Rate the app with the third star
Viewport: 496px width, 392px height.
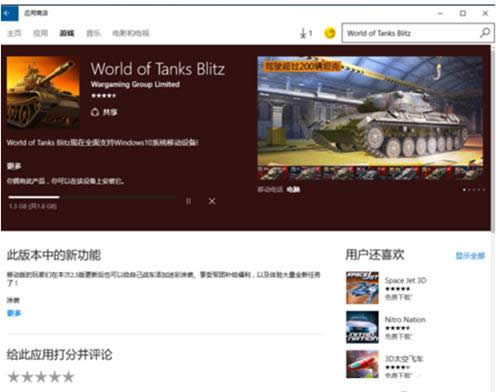coord(41,377)
